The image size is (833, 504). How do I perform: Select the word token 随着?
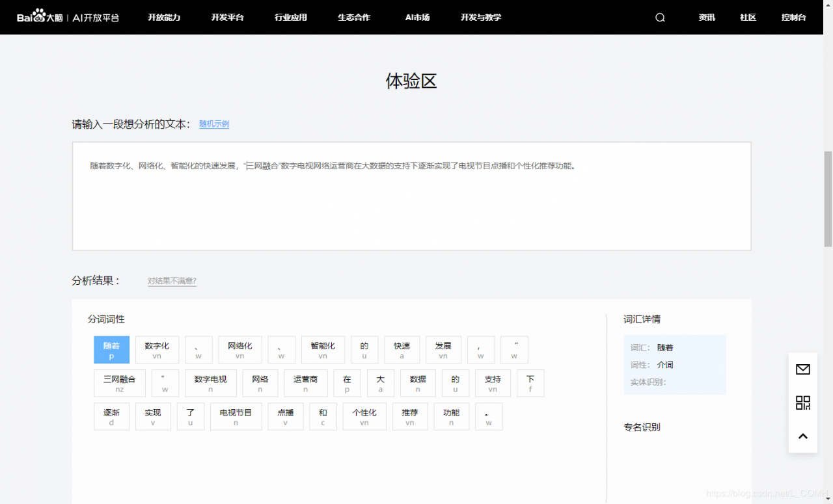pos(111,350)
